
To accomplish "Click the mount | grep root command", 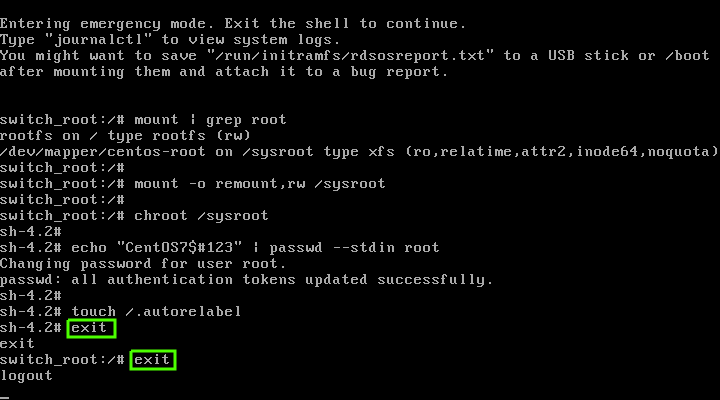I will (x=210, y=120).
